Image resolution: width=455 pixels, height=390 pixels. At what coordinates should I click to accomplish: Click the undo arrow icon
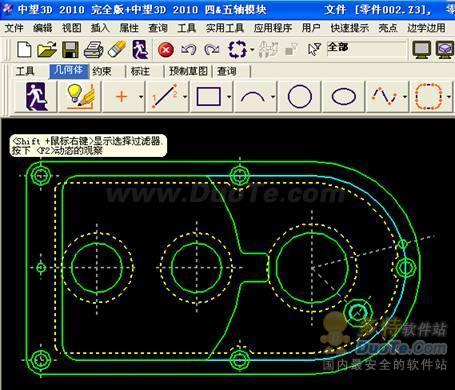point(189,50)
